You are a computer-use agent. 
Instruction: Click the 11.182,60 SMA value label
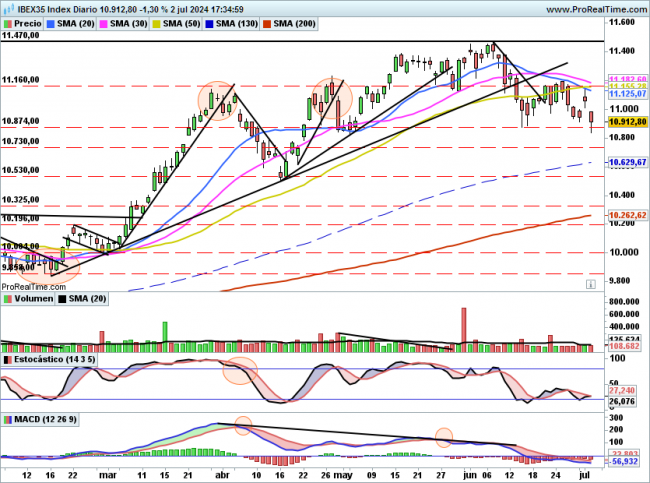coord(628,79)
